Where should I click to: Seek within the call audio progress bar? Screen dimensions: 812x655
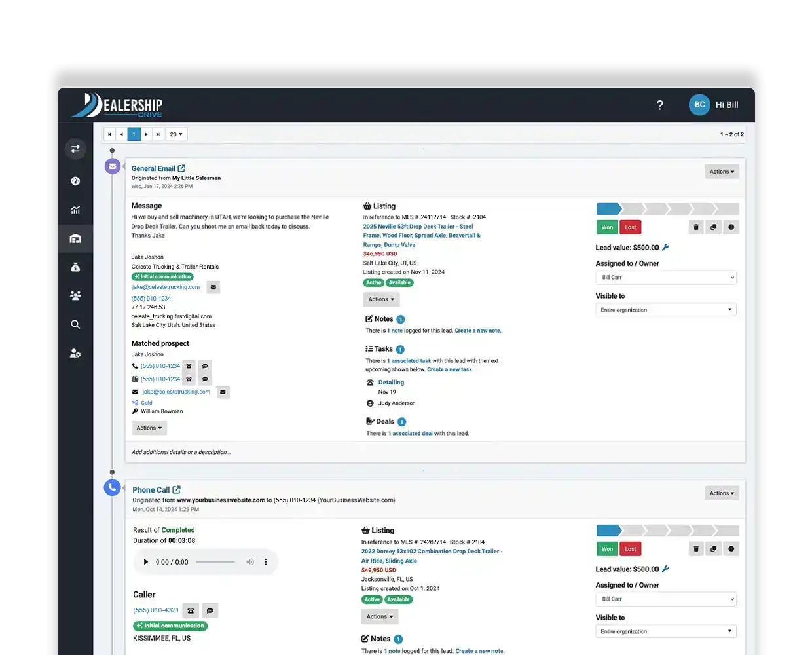point(215,562)
